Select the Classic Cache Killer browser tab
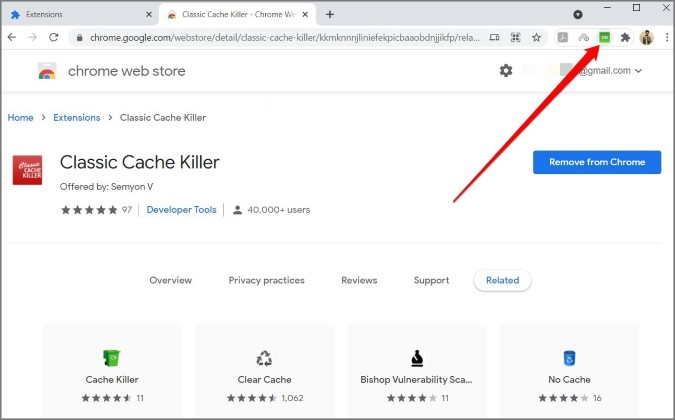 pyautogui.click(x=237, y=14)
